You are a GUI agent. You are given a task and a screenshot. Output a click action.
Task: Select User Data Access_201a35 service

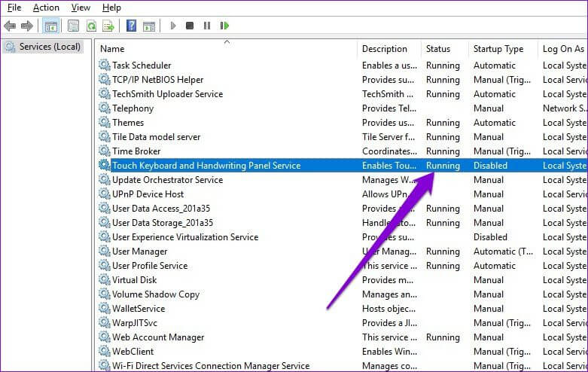[x=161, y=209]
